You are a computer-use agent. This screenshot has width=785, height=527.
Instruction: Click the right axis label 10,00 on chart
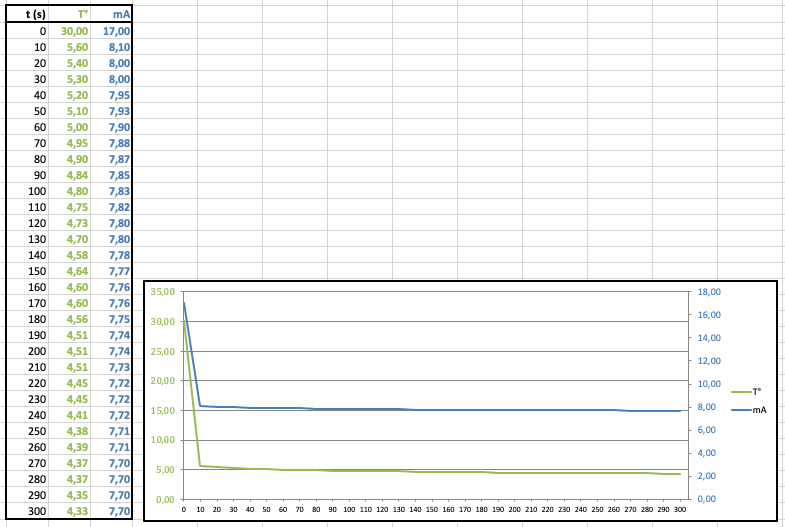(709, 384)
